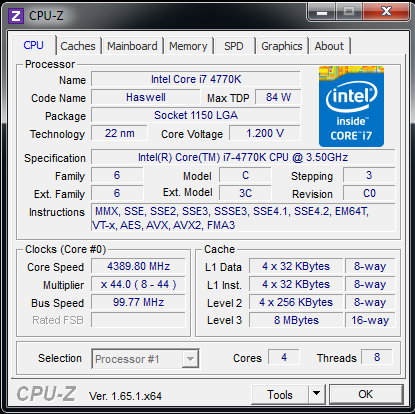Image resolution: width=415 pixels, height=414 pixels.
Task: Click the Level 2 8-way associativity value
Action: point(370,302)
